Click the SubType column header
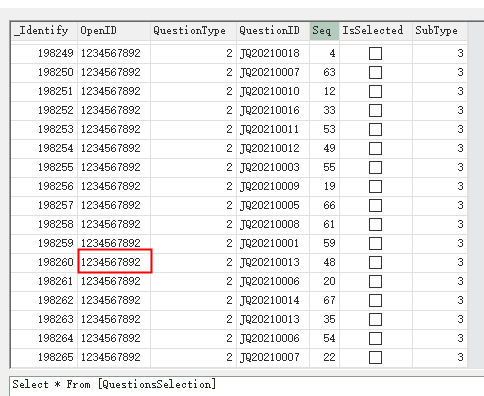Image resolution: width=484 pixels, height=396 pixels. pyautogui.click(x=440, y=31)
